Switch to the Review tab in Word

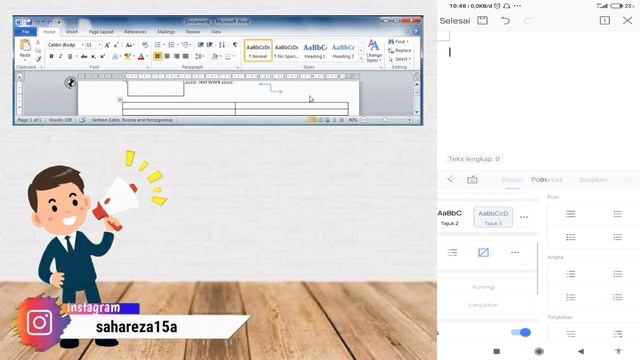coord(193,31)
